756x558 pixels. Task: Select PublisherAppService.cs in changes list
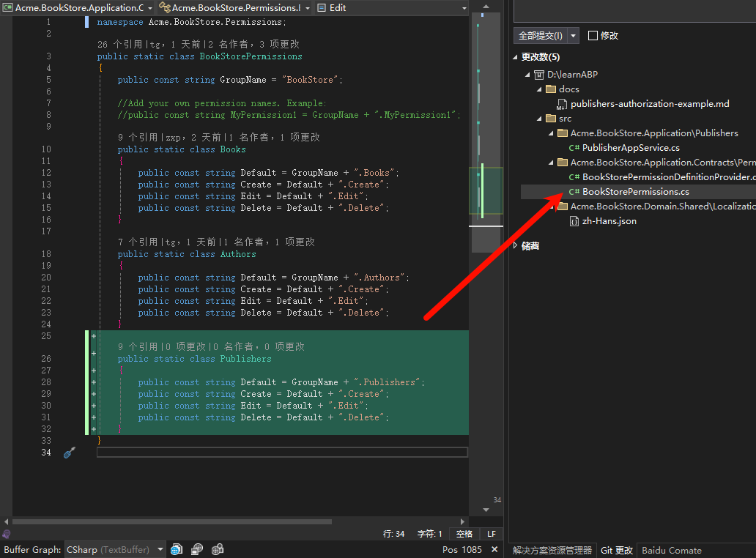pos(631,148)
